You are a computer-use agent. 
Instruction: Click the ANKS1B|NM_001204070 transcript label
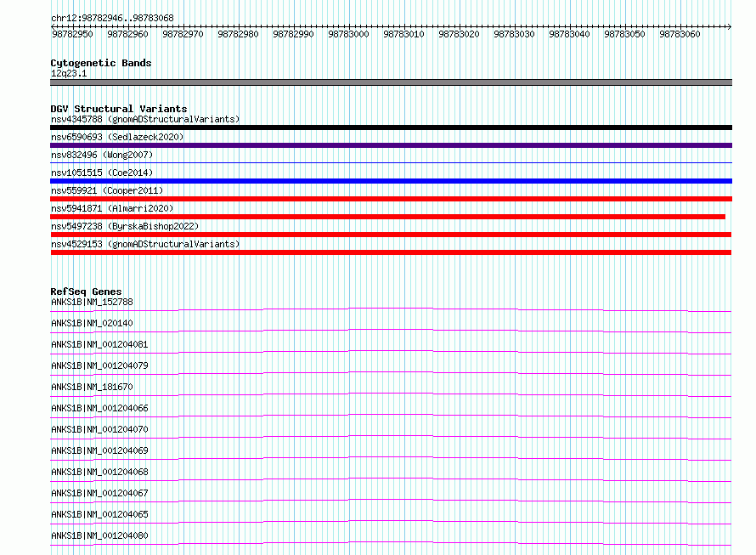[x=99, y=429]
